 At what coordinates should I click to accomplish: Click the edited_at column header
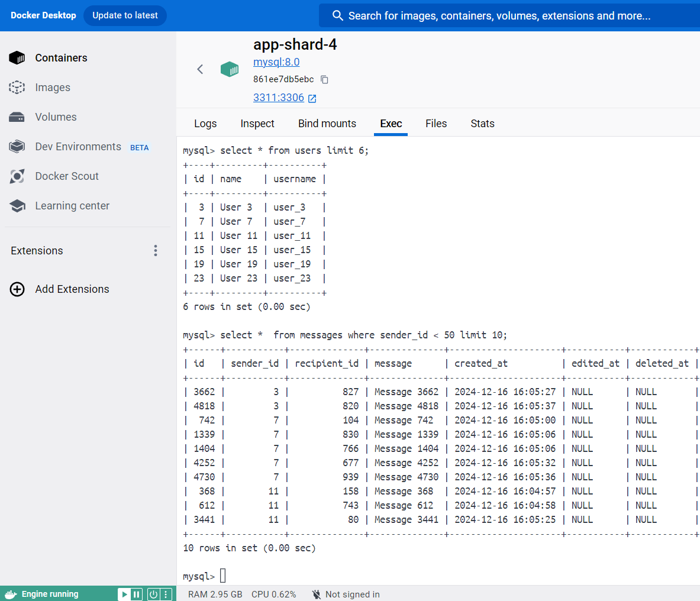tap(595, 364)
